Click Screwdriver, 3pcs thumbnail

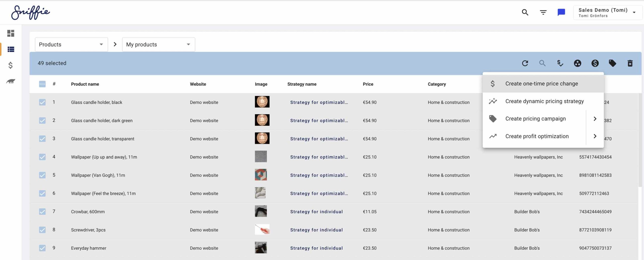click(x=262, y=229)
